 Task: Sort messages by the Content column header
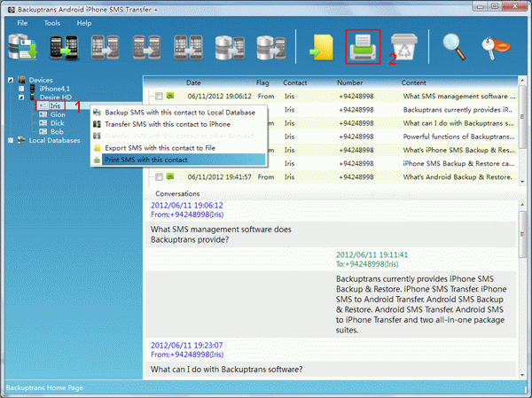pyautogui.click(x=413, y=82)
